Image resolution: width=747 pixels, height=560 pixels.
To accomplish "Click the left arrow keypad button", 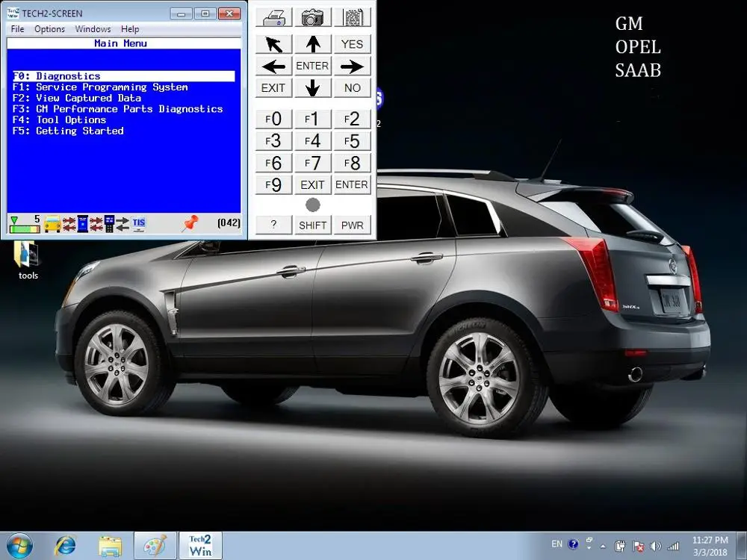I will [273, 66].
